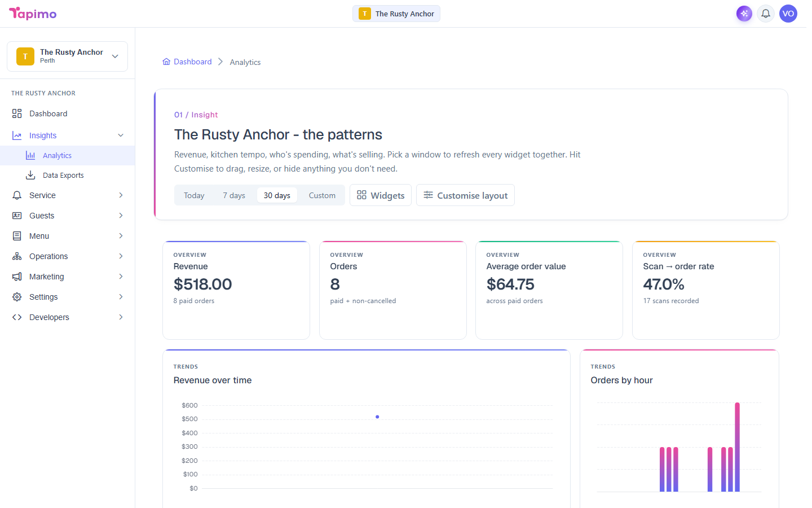Select the Custom time window

[x=322, y=195]
